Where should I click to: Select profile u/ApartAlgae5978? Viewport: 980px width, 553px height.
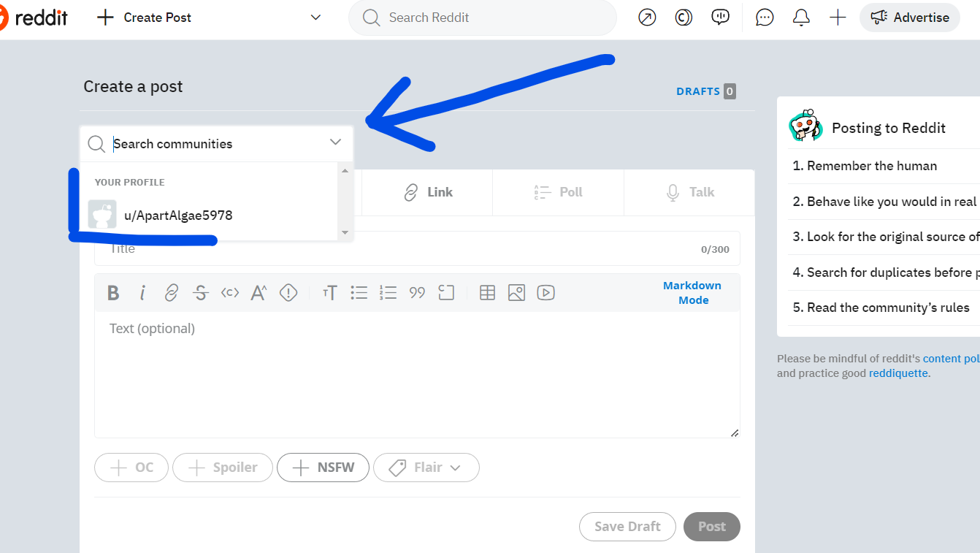[209, 216]
